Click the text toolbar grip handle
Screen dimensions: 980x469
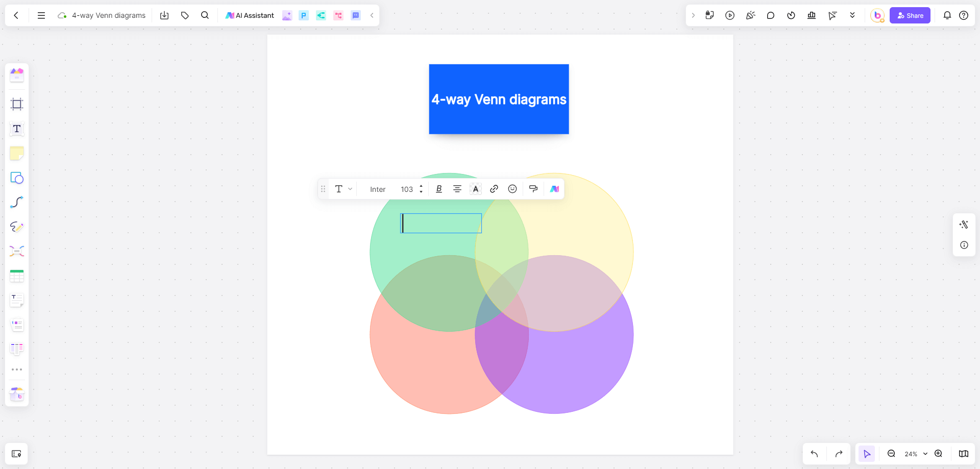click(323, 189)
